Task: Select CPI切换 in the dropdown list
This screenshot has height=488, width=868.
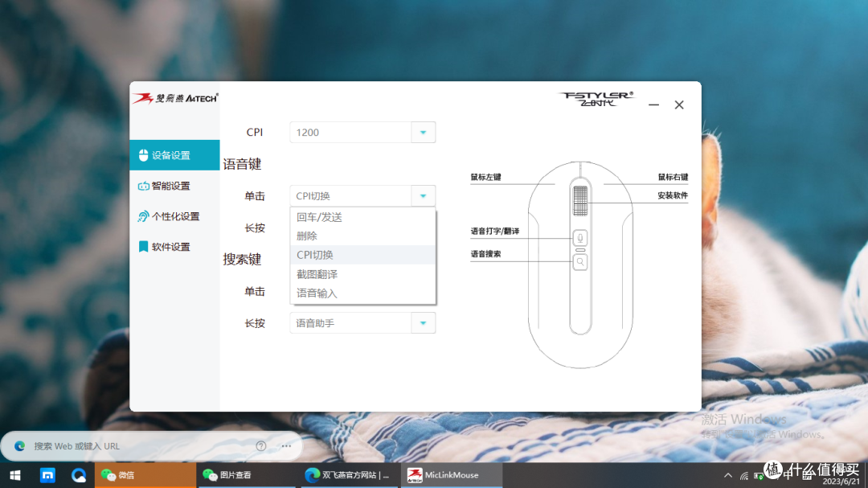Action: 363,255
